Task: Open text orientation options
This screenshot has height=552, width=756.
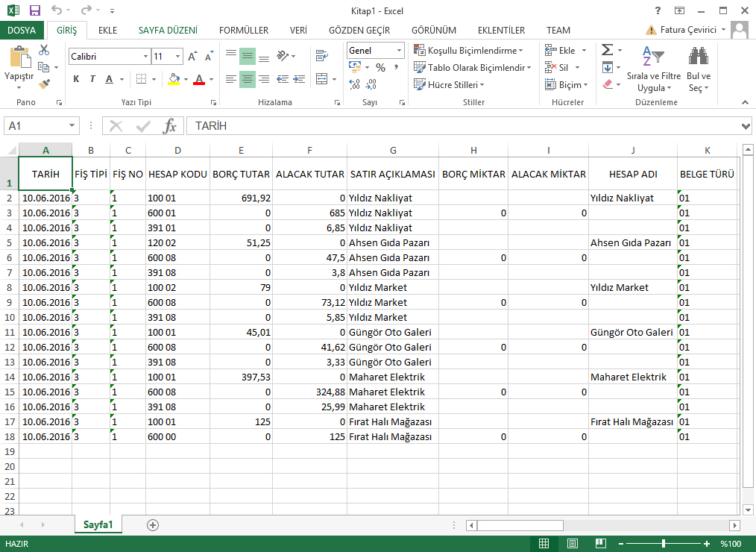Action: pyautogui.click(x=286, y=56)
